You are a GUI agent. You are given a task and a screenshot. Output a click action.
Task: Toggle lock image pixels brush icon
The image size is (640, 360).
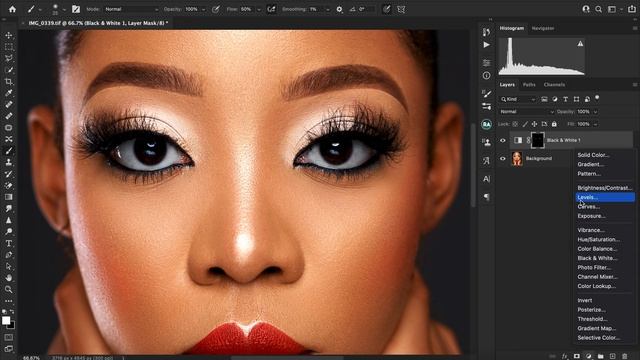click(525, 124)
